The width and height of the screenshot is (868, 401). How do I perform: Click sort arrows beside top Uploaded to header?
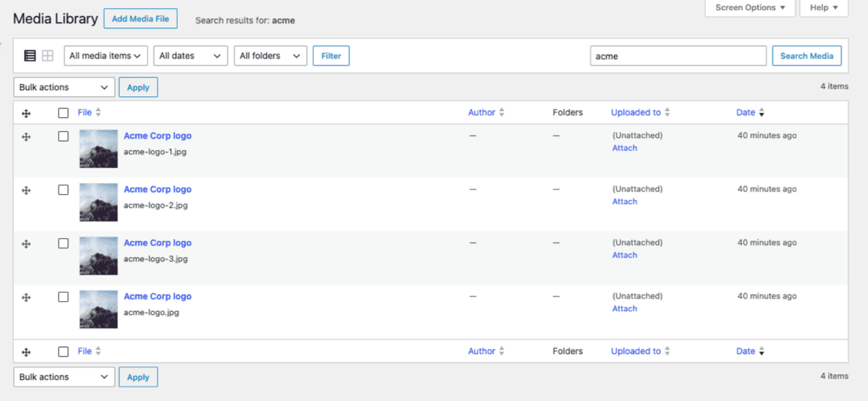click(667, 113)
